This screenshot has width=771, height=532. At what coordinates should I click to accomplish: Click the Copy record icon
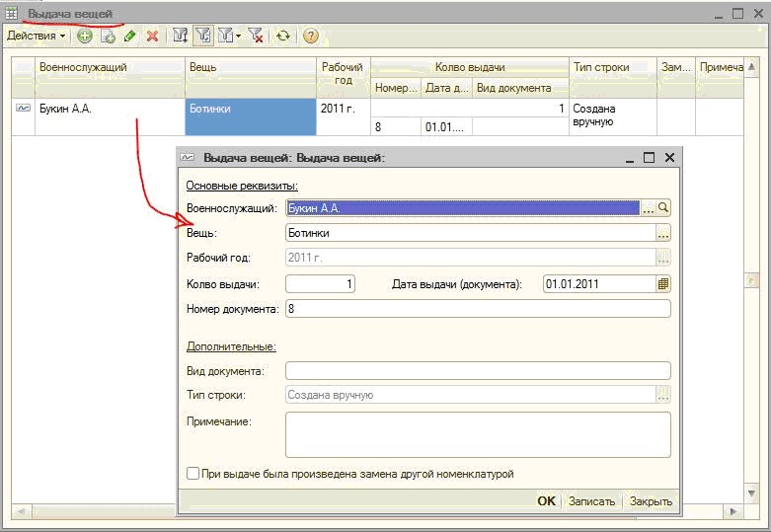click(108, 36)
